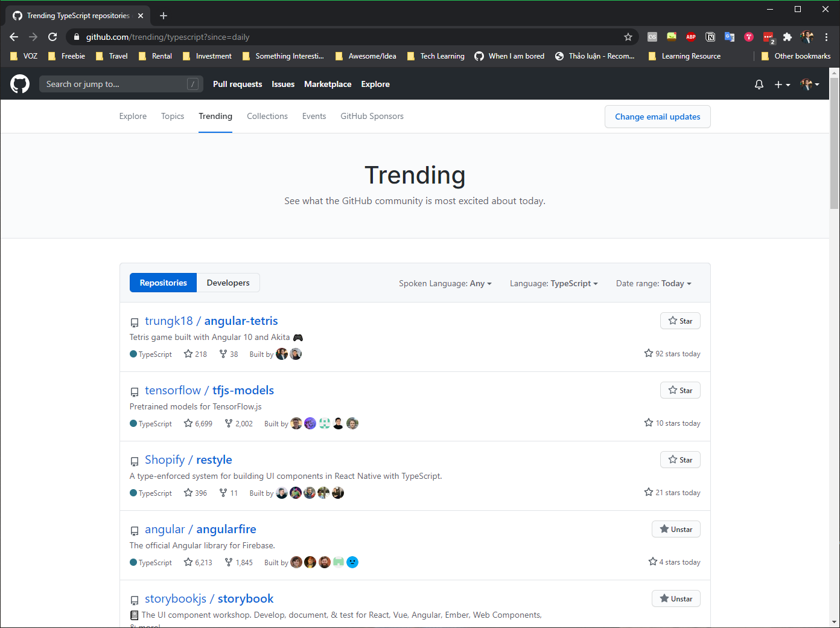Open the Tech Learning bookmark folder

[436, 56]
